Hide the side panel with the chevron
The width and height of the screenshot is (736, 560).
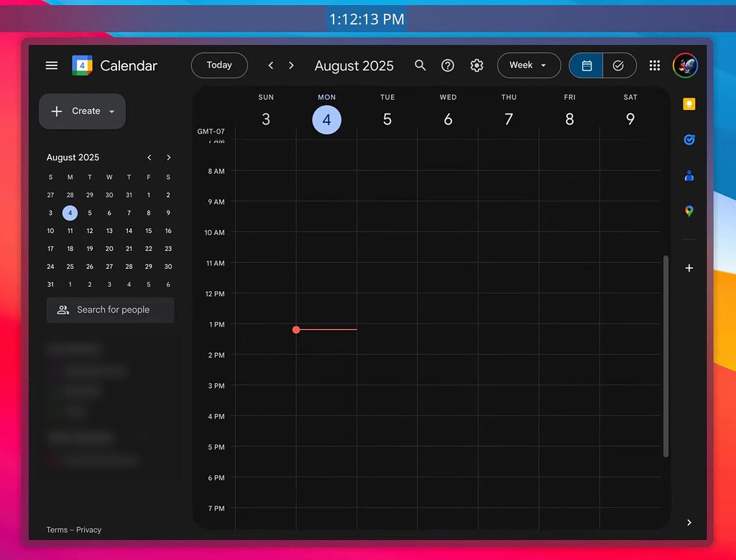(x=689, y=523)
